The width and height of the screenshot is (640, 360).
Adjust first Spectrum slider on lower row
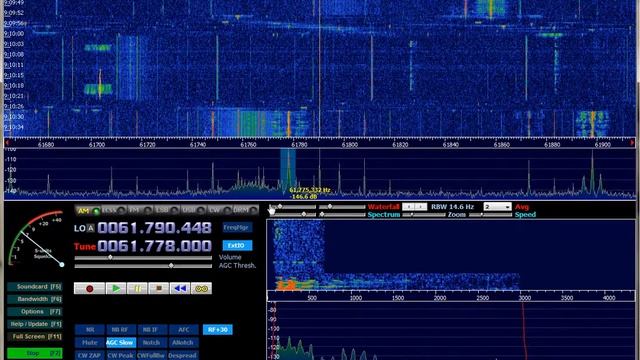pyautogui.click(x=293, y=214)
